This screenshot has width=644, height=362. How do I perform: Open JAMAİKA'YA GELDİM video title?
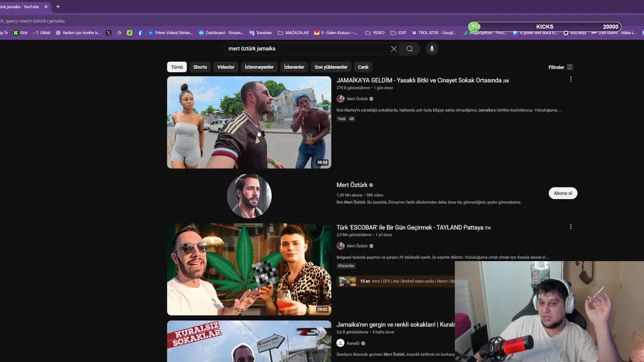[423, 80]
